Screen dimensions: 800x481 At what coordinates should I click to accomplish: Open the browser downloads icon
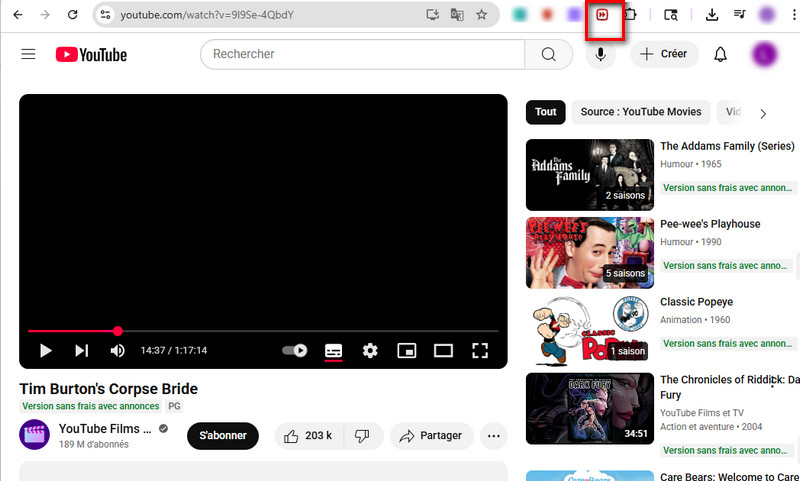(x=712, y=14)
